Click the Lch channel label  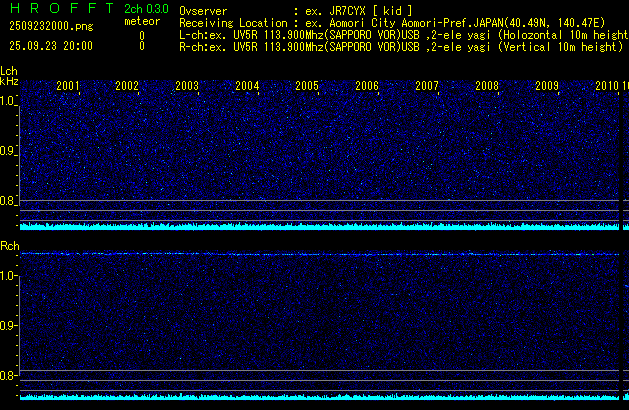[9, 71]
